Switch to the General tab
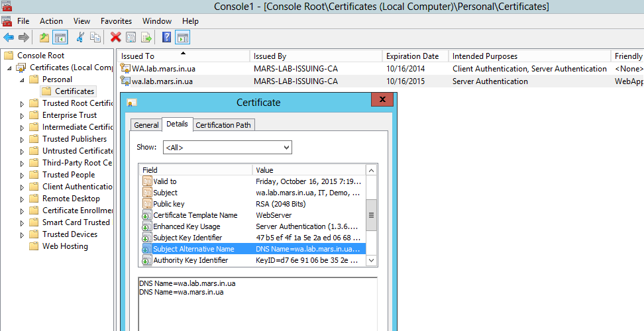Viewport: 644px width, 331px height. pyautogui.click(x=146, y=125)
